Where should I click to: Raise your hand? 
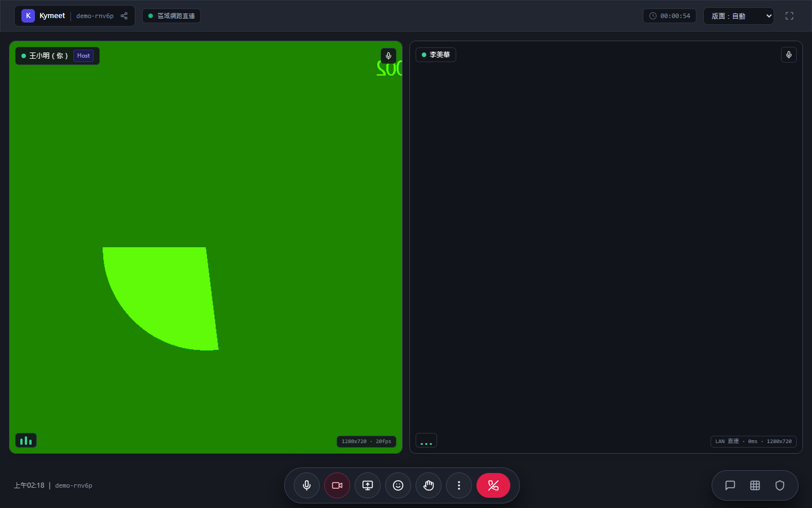429,485
